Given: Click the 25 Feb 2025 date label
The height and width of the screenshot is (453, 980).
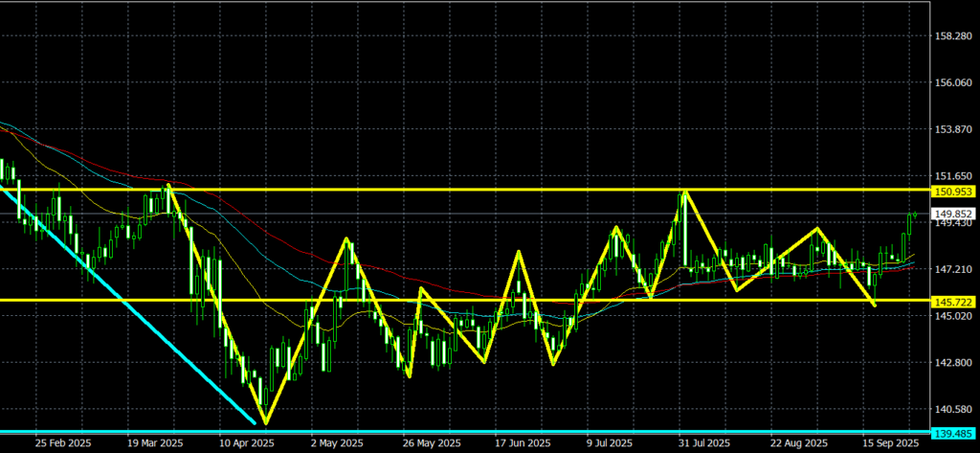Looking at the screenshot, I should (x=61, y=444).
